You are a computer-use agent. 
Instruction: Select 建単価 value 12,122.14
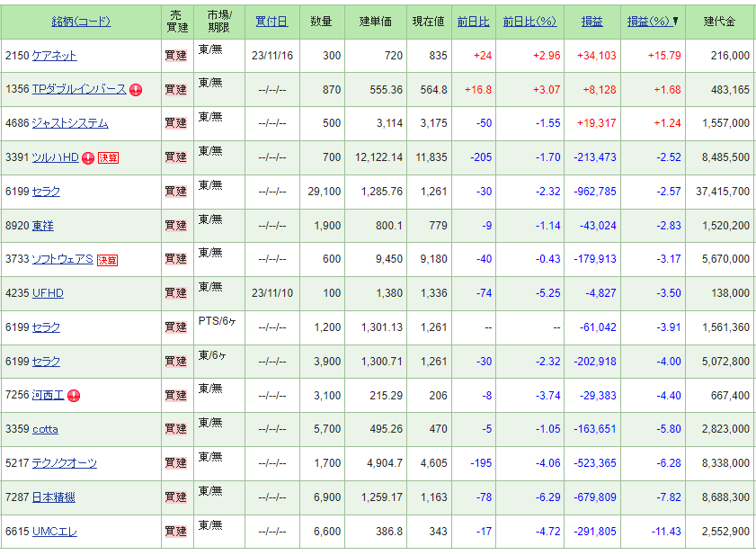pos(378,157)
